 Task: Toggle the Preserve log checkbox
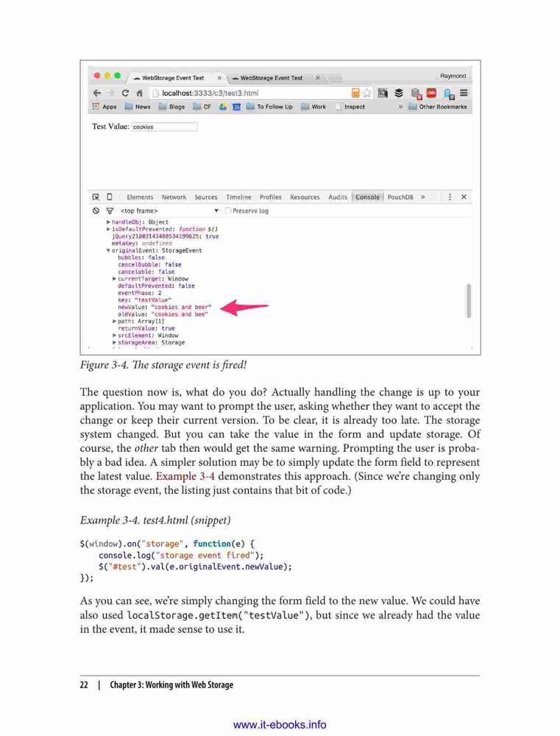(x=228, y=210)
